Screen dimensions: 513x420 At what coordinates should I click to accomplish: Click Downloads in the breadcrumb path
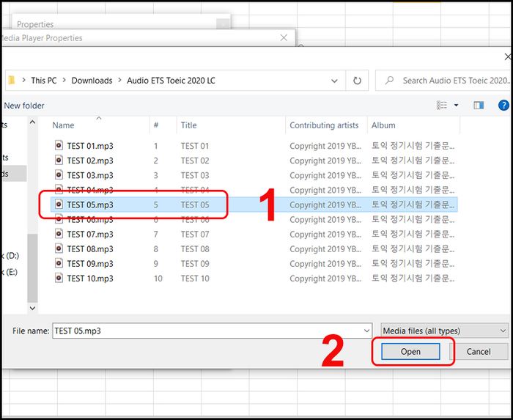coord(92,81)
